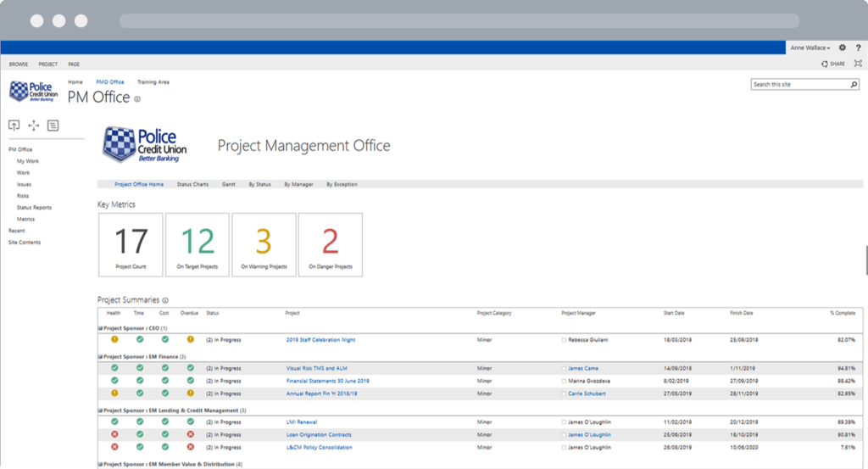Click the upload icon above left navigation

point(14,126)
